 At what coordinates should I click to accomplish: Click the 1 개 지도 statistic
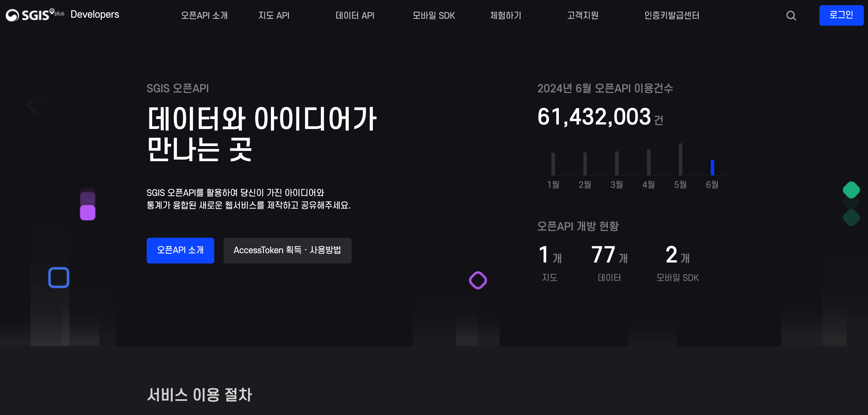(550, 263)
